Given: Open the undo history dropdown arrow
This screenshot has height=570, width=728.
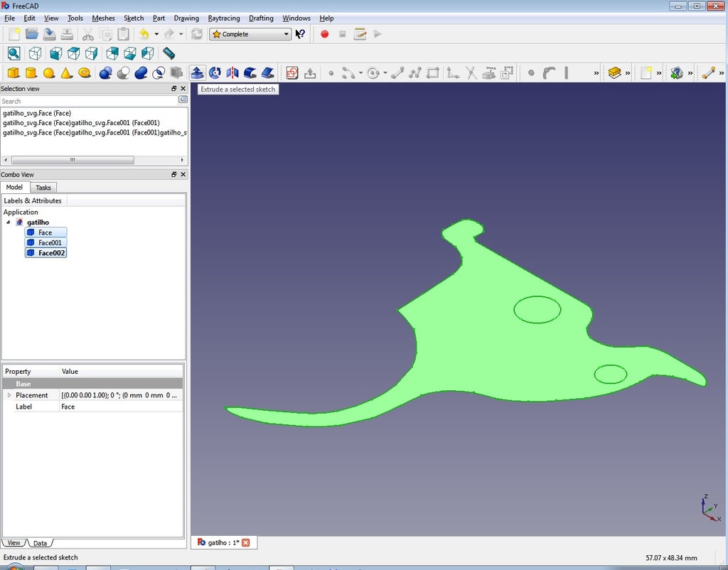Looking at the screenshot, I should click(156, 34).
